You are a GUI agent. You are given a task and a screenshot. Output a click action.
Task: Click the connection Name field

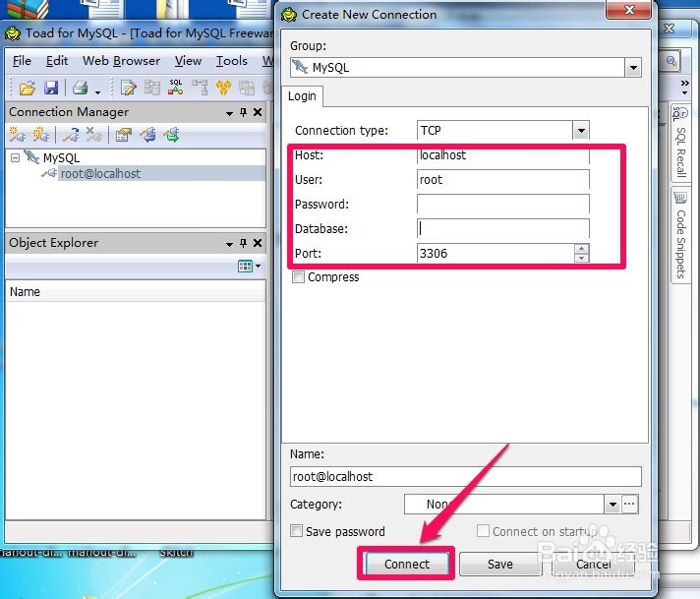[x=466, y=477]
